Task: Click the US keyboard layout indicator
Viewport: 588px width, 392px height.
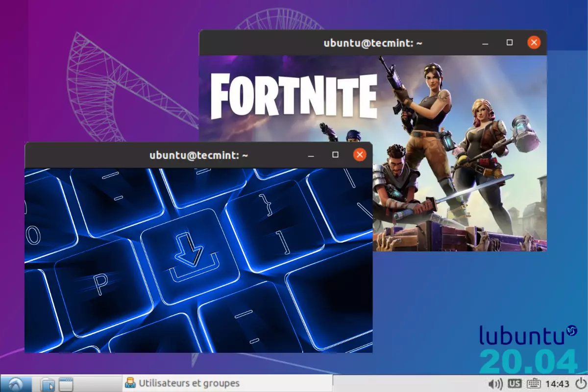Action: pos(514,384)
